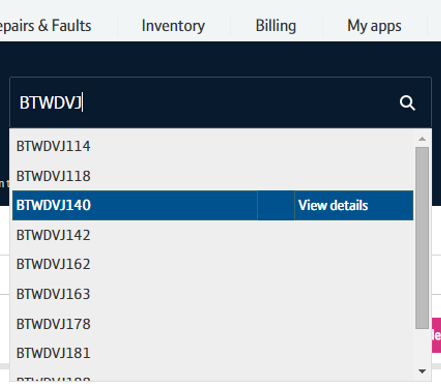
Task: Click View details for BTWDVJ140
Action: 333,205
